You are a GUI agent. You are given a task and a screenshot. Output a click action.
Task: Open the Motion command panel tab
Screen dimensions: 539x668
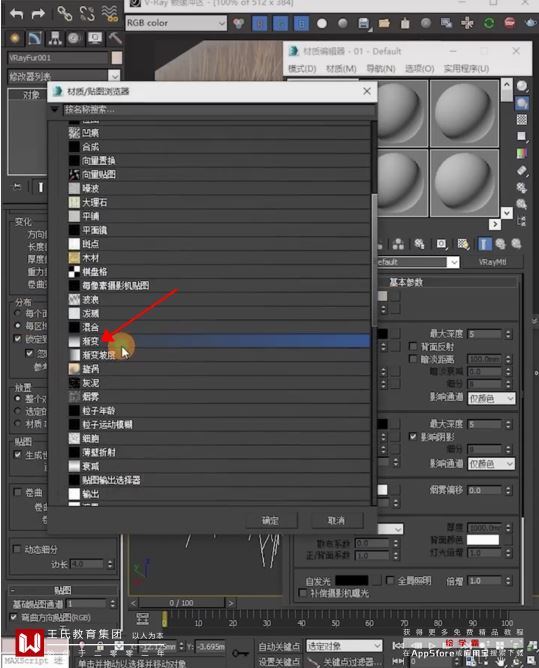pos(74,39)
